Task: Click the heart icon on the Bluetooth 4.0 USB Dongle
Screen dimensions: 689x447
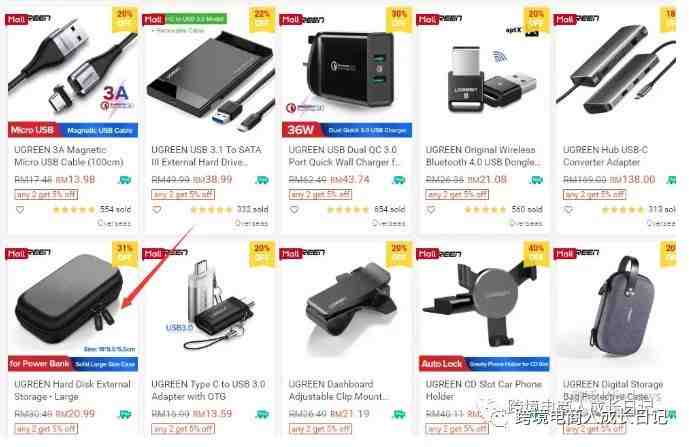Action: pyautogui.click(x=431, y=210)
